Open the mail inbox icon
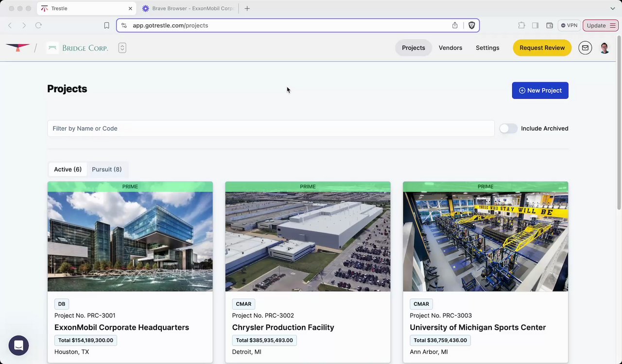The image size is (622, 364). (x=585, y=48)
